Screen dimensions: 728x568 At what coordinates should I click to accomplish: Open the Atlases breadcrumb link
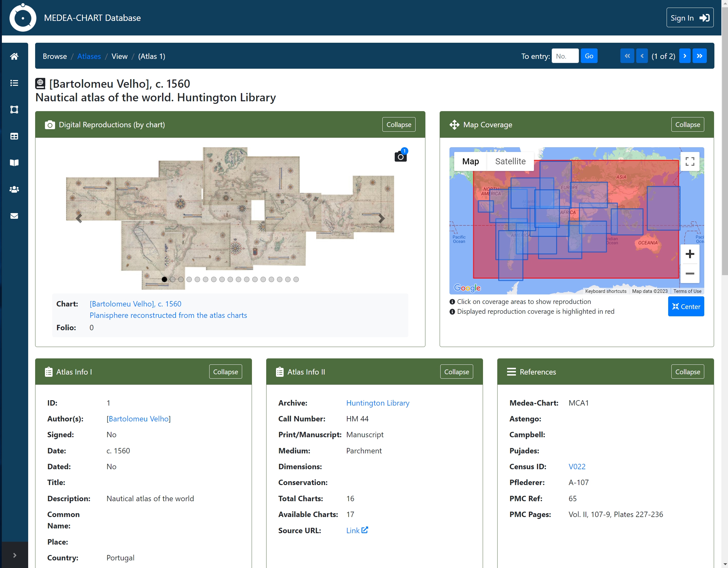[89, 56]
